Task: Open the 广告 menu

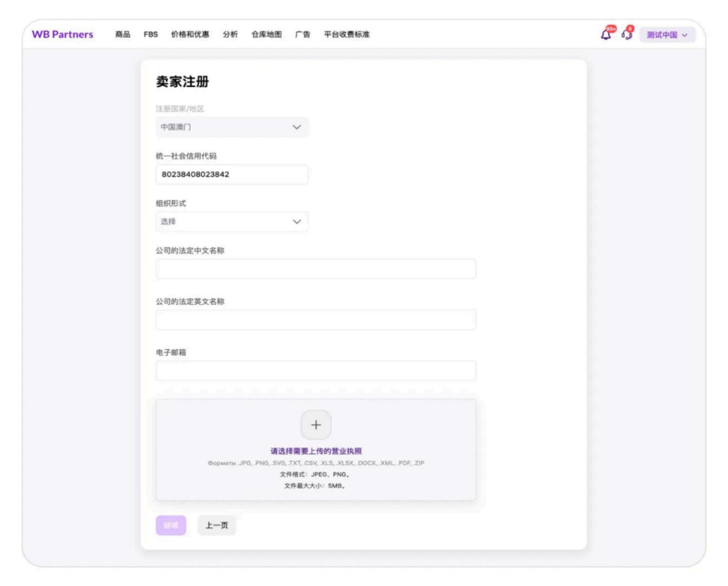Action: point(303,34)
